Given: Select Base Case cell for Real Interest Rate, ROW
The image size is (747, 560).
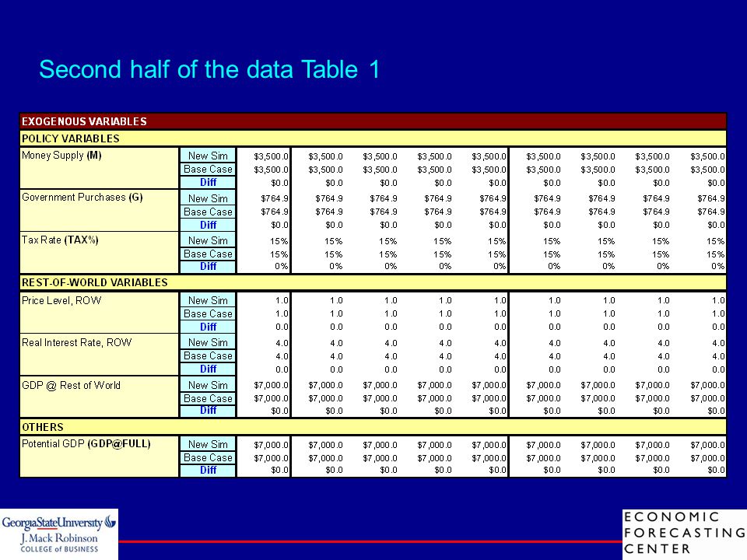Looking at the screenshot, I should coord(208,355).
